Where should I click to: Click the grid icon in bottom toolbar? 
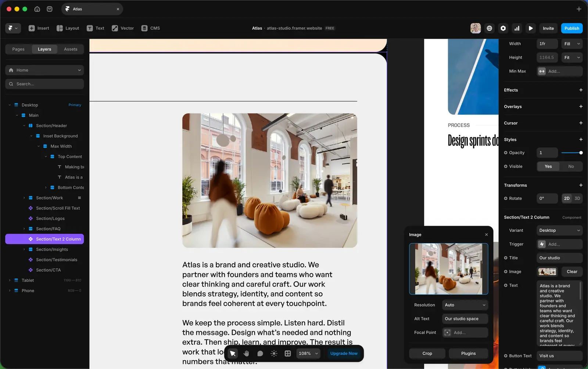point(288,354)
